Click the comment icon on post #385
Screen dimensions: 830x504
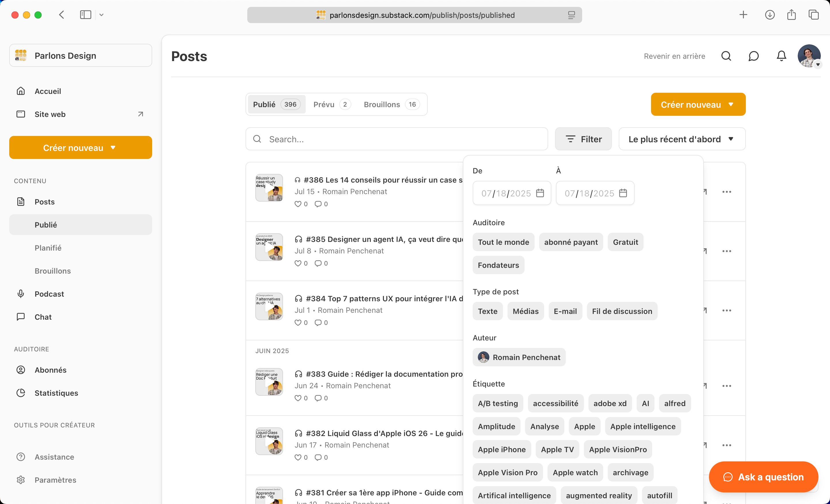318,263
